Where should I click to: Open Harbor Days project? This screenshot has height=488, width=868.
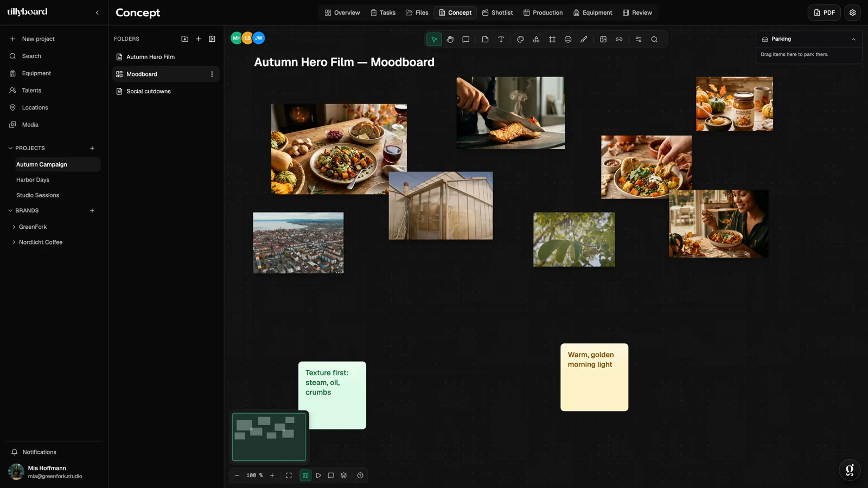33,180
